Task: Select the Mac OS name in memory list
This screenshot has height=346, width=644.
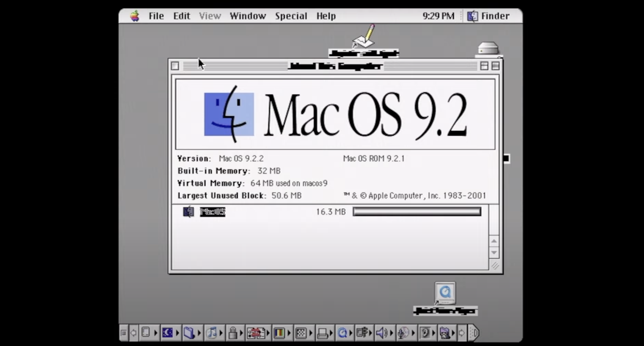Action: (212, 212)
